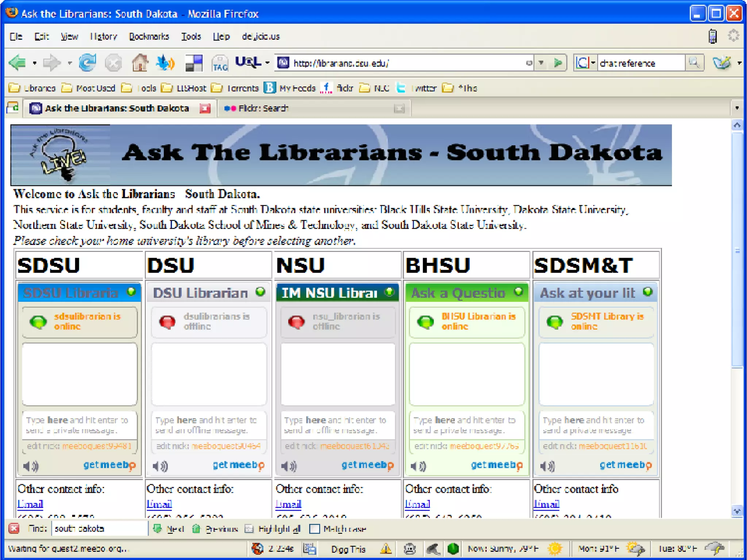Open the Bookmarks menu
The width and height of the screenshot is (747, 560).
149,36
